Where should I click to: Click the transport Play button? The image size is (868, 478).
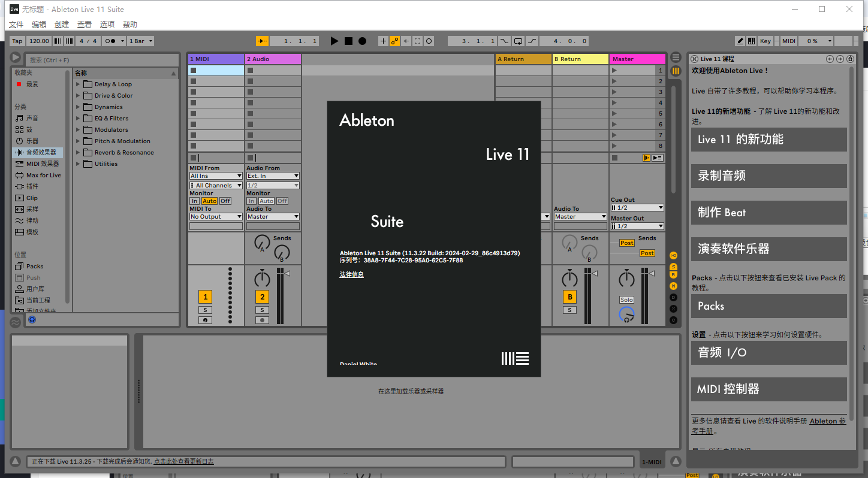click(334, 41)
